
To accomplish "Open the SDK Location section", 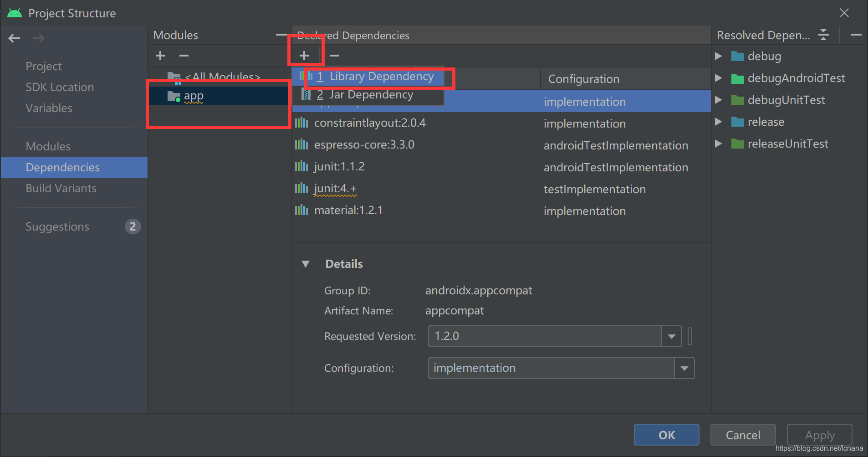I will coord(60,87).
